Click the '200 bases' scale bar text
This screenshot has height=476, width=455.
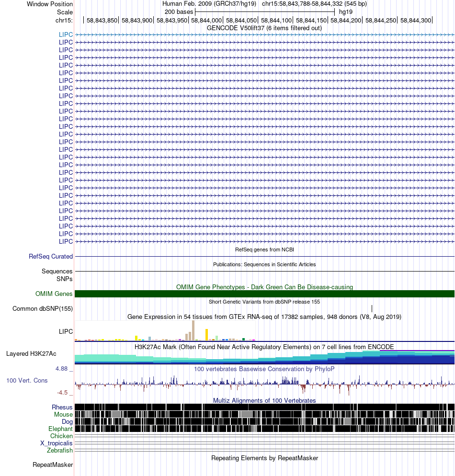(x=179, y=12)
